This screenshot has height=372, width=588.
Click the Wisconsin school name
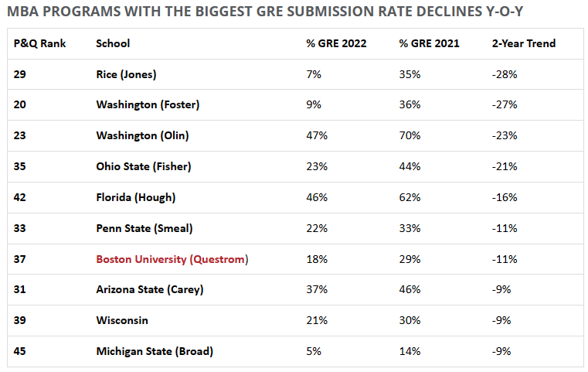click(x=122, y=320)
